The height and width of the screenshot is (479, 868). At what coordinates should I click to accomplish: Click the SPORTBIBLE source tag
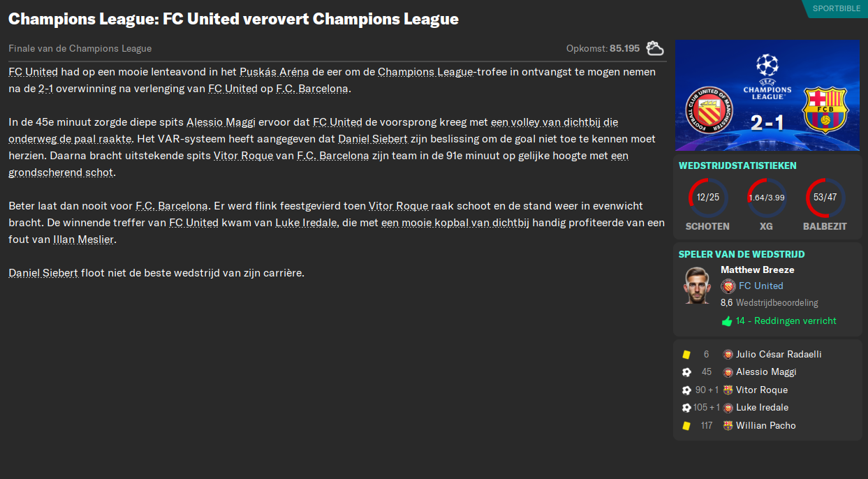tap(836, 8)
